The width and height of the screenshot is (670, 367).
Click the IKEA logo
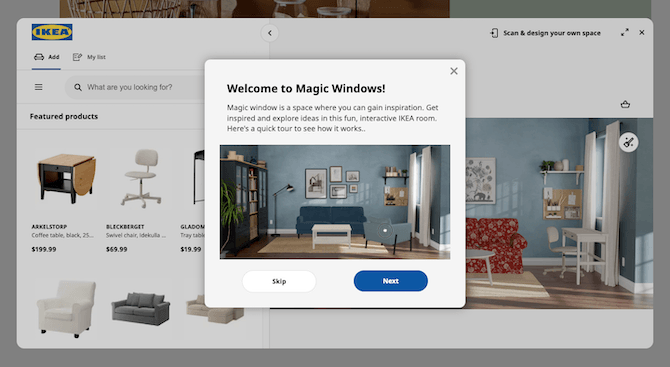[52, 32]
